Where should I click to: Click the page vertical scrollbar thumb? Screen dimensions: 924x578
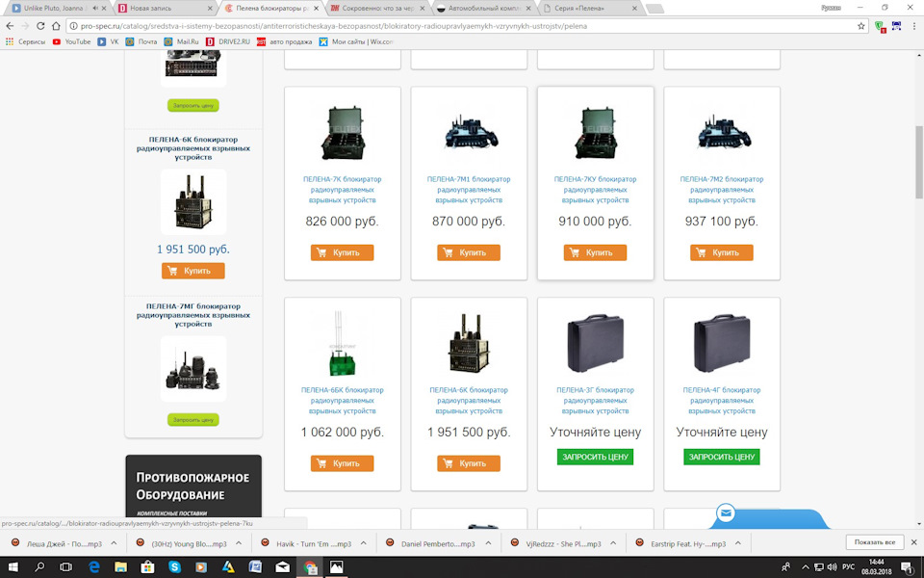coord(918,162)
